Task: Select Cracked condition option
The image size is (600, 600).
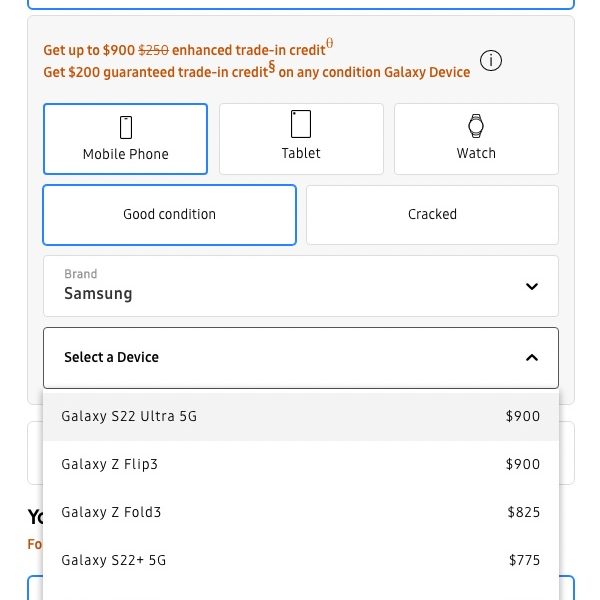Action: (432, 215)
